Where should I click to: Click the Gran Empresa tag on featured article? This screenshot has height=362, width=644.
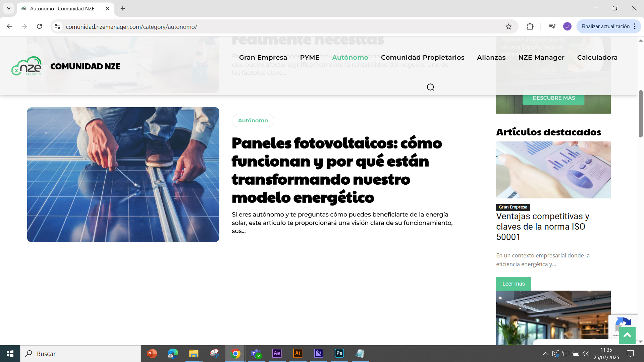click(513, 207)
